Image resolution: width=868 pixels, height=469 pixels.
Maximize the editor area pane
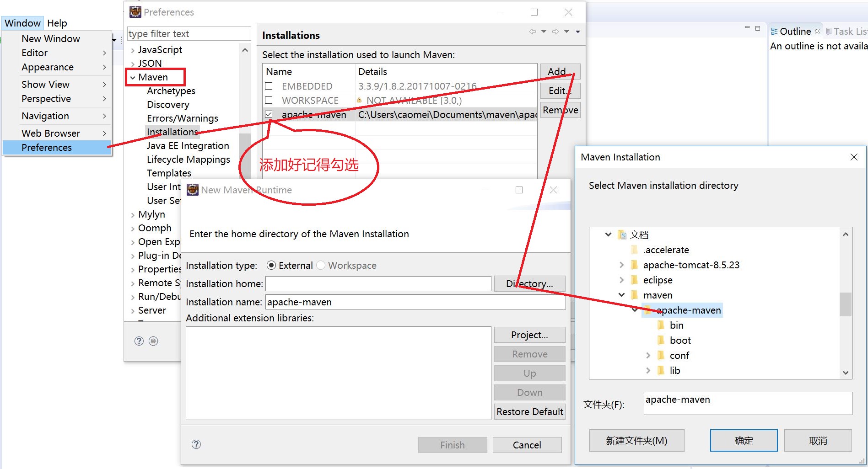click(x=758, y=28)
